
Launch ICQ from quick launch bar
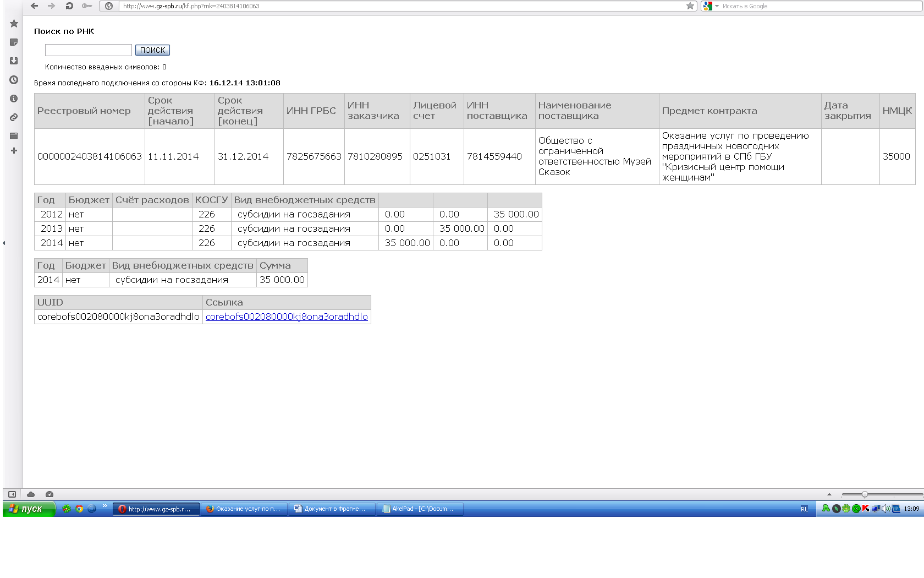tap(67, 509)
